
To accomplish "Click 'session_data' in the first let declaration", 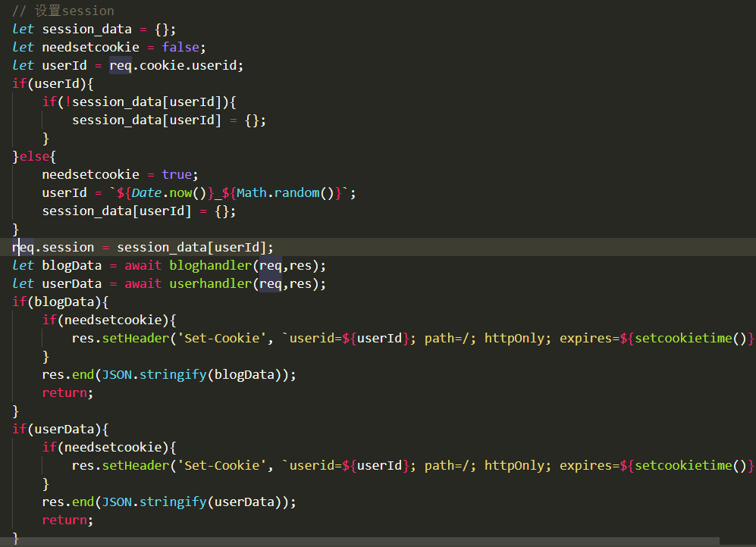I will click(86, 29).
